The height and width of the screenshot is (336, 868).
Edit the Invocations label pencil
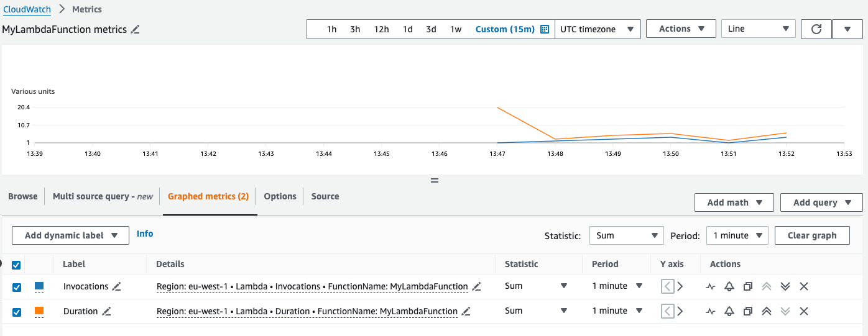pyautogui.click(x=116, y=286)
